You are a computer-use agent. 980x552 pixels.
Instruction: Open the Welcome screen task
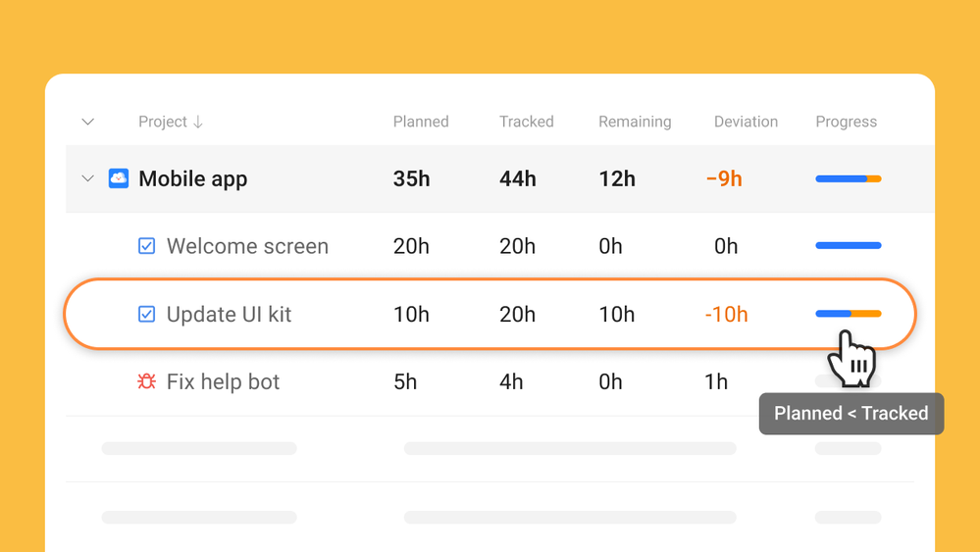pos(247,246)
